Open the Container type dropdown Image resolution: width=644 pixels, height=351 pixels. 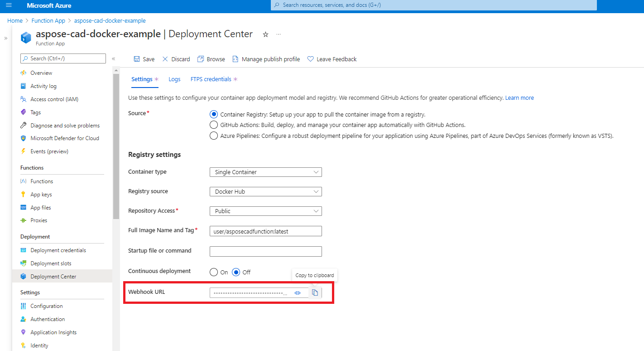pyautogui.click(x=266, y=172)
